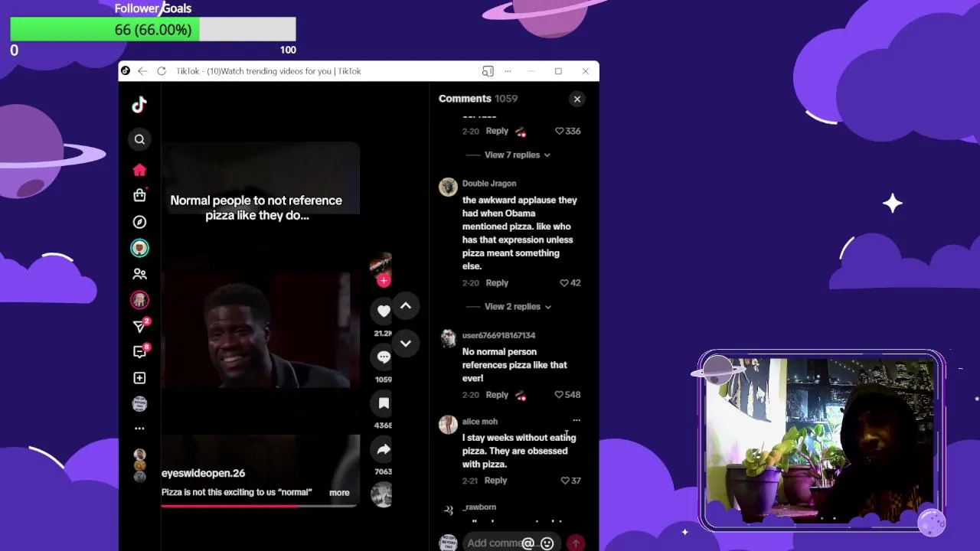Open the profile avatar above the three-dot menu

(x=139, y=403)
